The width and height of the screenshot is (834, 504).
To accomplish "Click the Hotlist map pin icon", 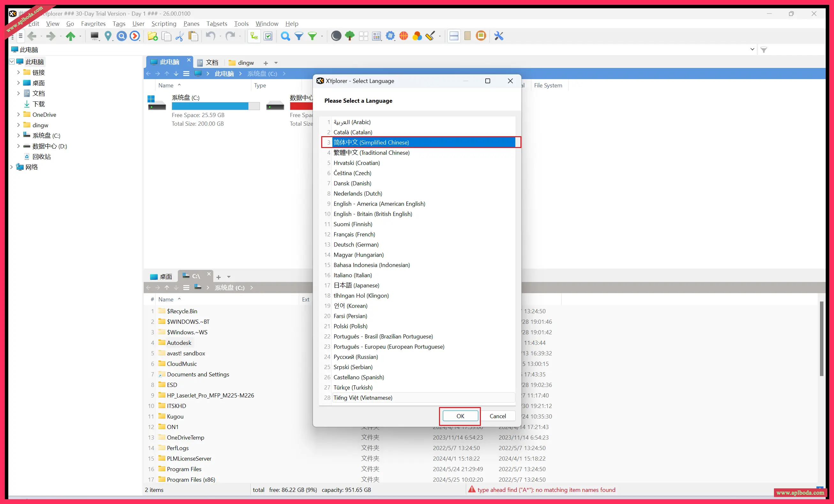I will (108, 36).
